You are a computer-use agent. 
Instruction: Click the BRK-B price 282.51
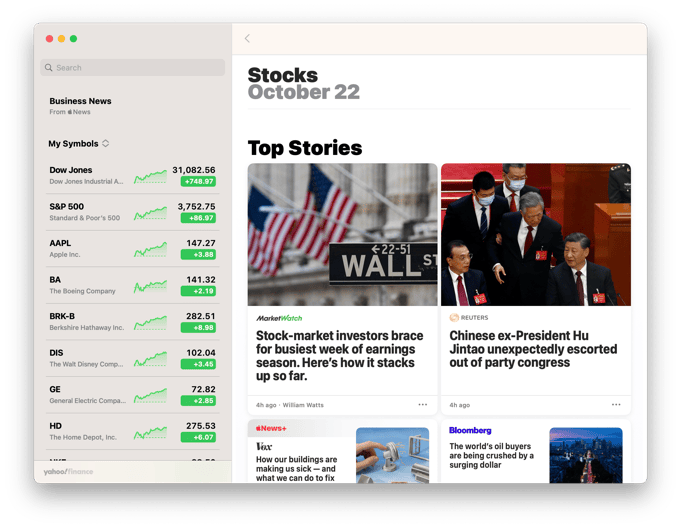201,316
